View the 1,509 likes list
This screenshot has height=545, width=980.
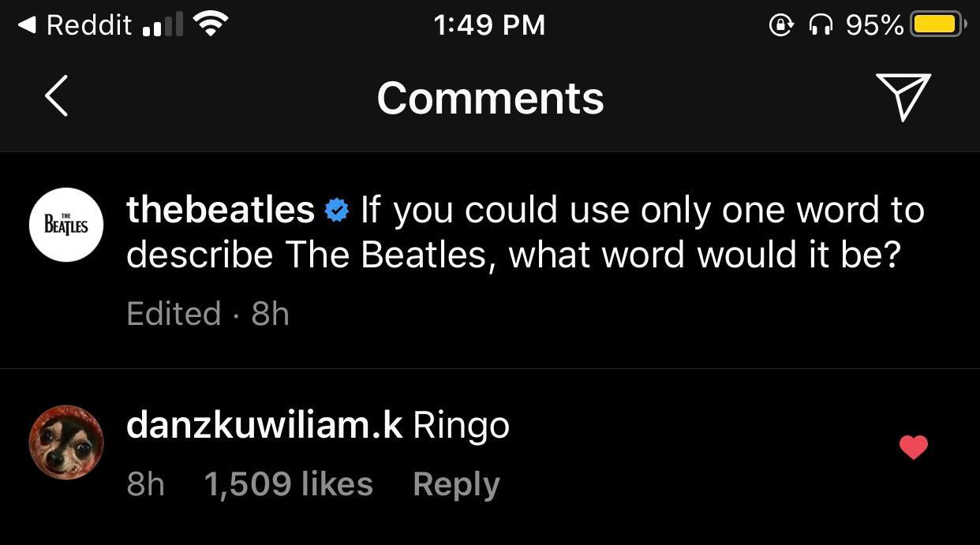[x=288, y=484]
